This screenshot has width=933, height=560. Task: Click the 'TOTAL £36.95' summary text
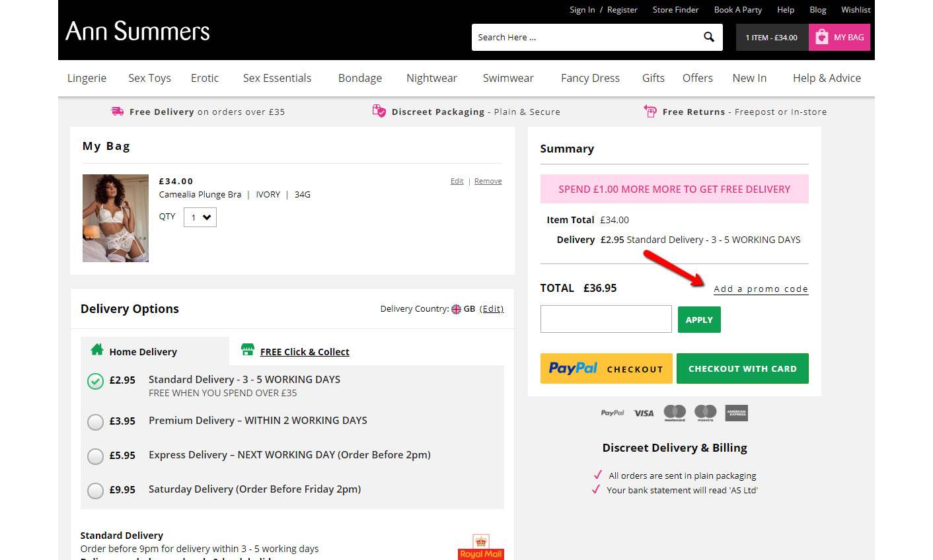pyautogui.click(x=578, y=288)
